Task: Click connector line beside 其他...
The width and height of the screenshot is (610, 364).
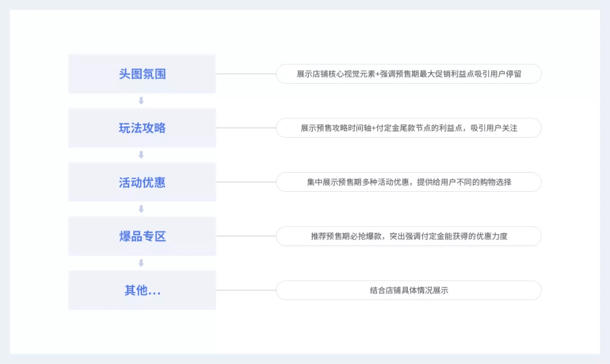Action: pyautogui.click(x=246, y=290)
